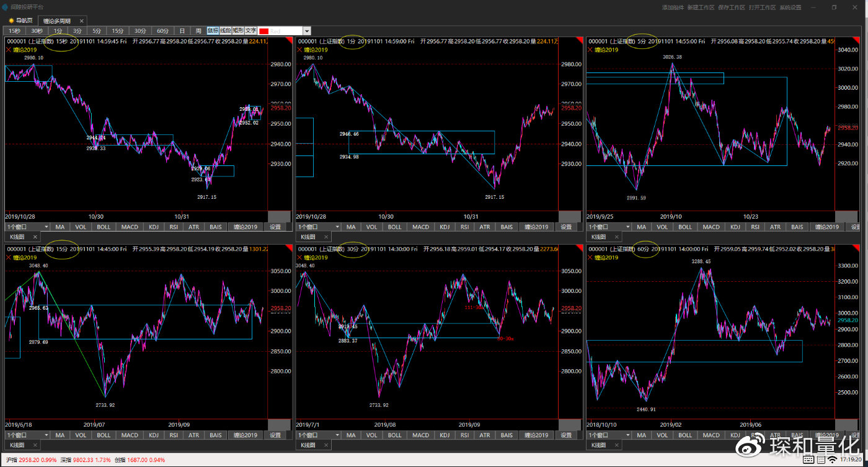Screen dimensions: 868x467
Task: Open the 1个窗口 dropdown in the 5分 chart
Action: click(609, 227)
